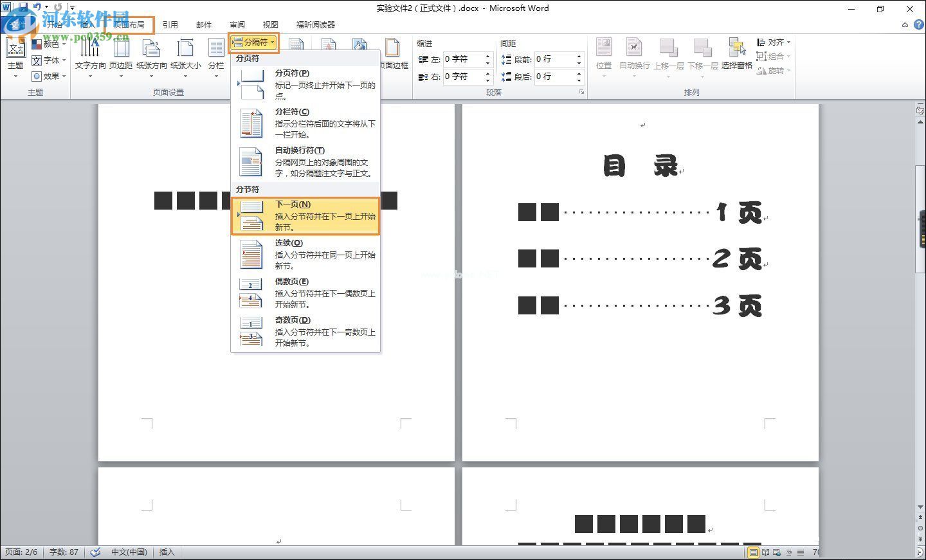The width and height of the screenshot is (926, 560).
Task: Open the References (引用) tab
Action: [x=170, y=25]
